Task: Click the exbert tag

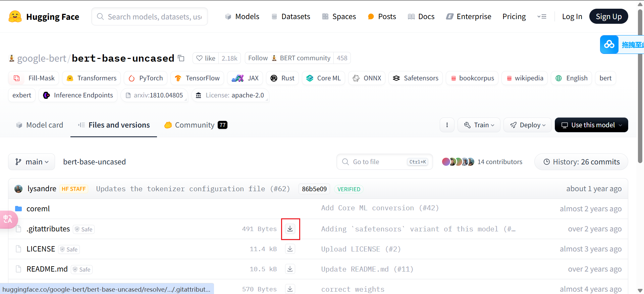Action: pos(22,95)
